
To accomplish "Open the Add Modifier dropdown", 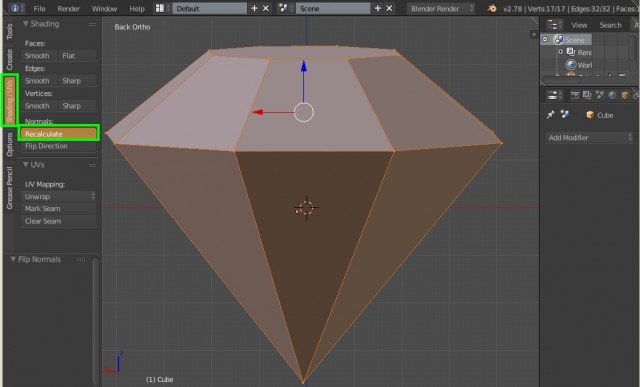I will click(589, 138).
